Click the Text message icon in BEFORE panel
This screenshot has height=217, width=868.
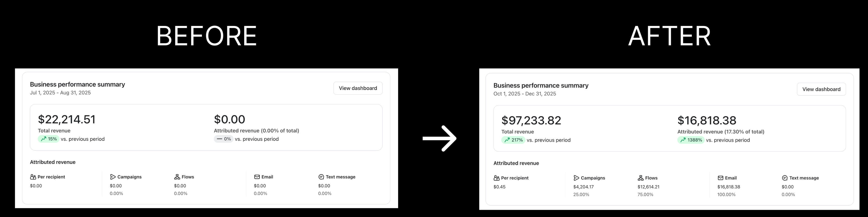pyautogui.click(x=321, y=177)
